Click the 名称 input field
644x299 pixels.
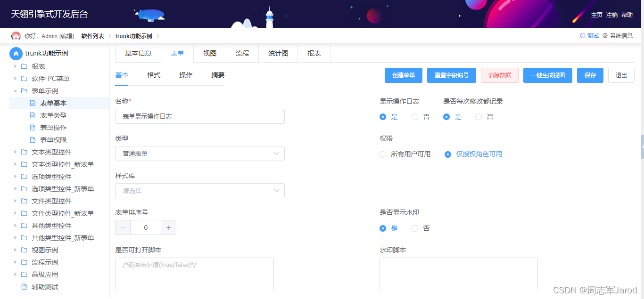(x=200, y=116)
